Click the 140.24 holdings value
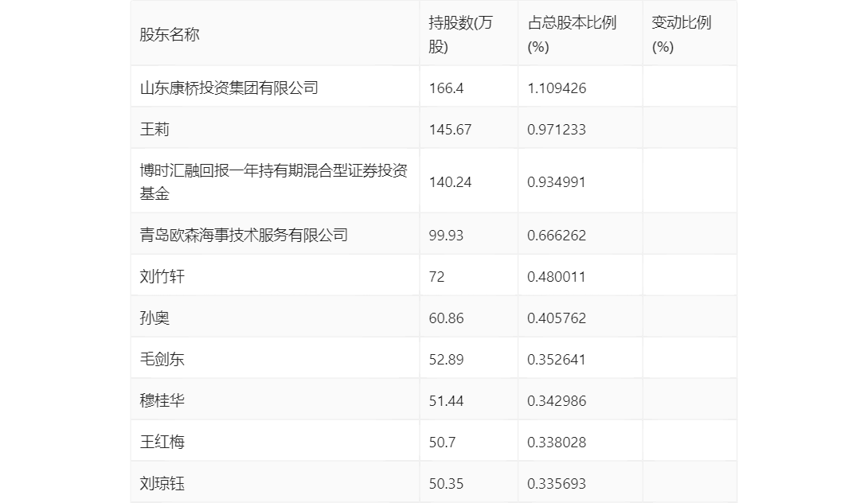This screenshot has height=503, width=868. pos(450,181)
